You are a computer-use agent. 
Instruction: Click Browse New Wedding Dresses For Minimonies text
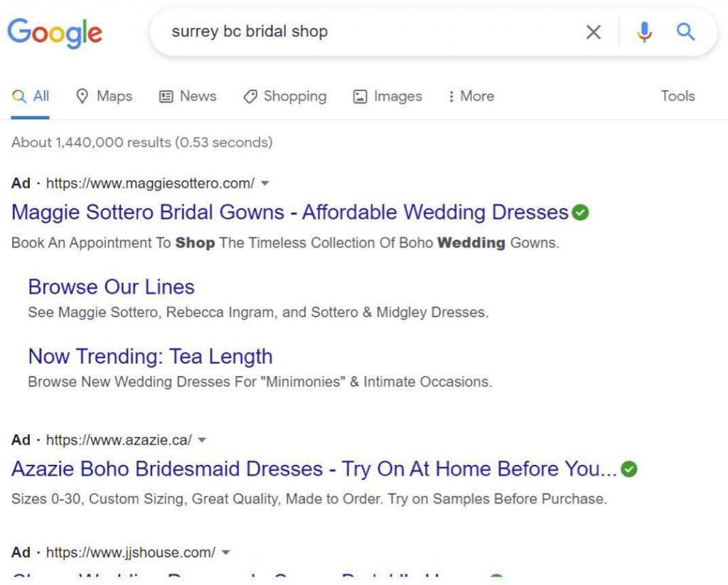coord(260,382)
